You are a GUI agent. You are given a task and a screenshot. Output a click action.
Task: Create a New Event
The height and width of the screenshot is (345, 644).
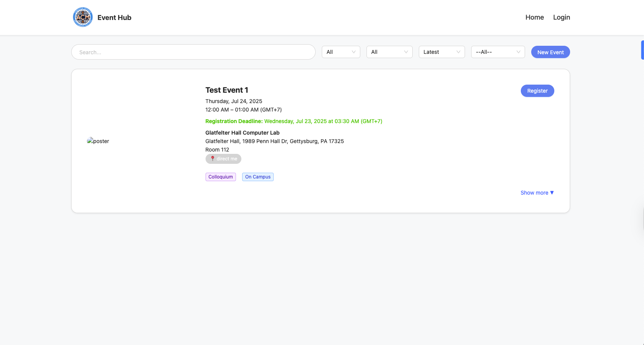550,52
